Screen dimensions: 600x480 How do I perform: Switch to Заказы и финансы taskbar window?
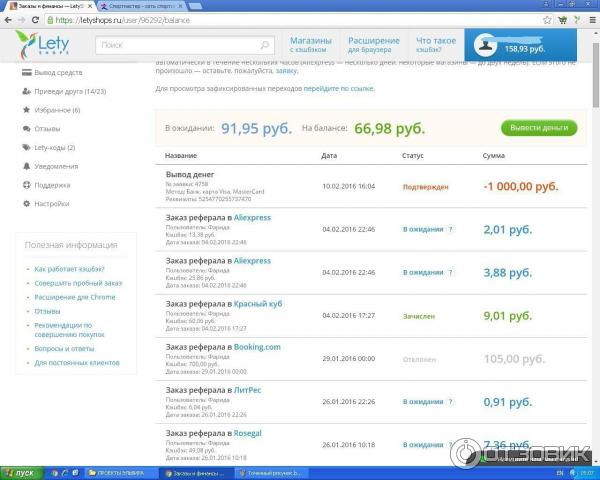tap(195, 473)
